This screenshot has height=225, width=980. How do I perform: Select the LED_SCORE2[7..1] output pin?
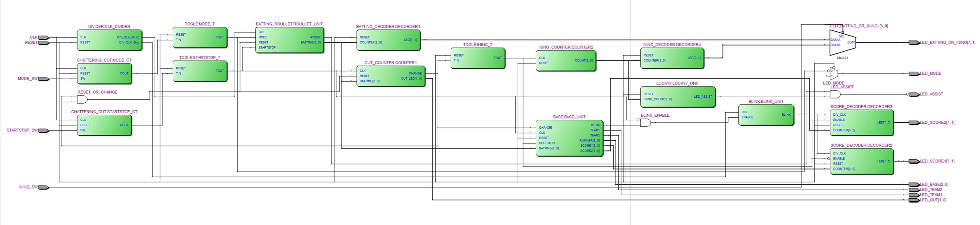click(x=914, y=122)
